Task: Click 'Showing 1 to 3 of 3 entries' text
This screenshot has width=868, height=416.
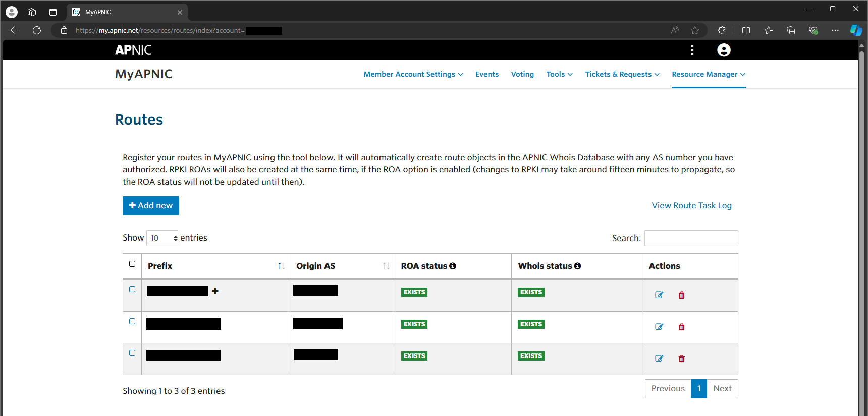Action: pyautogui.click(x=174, y=391)
